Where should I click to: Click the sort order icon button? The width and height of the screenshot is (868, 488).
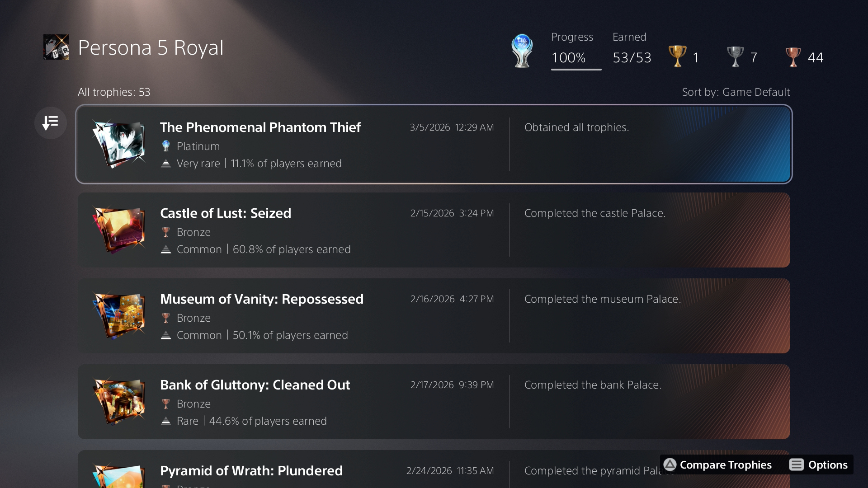pyautogui.click(x=50, y=122)
